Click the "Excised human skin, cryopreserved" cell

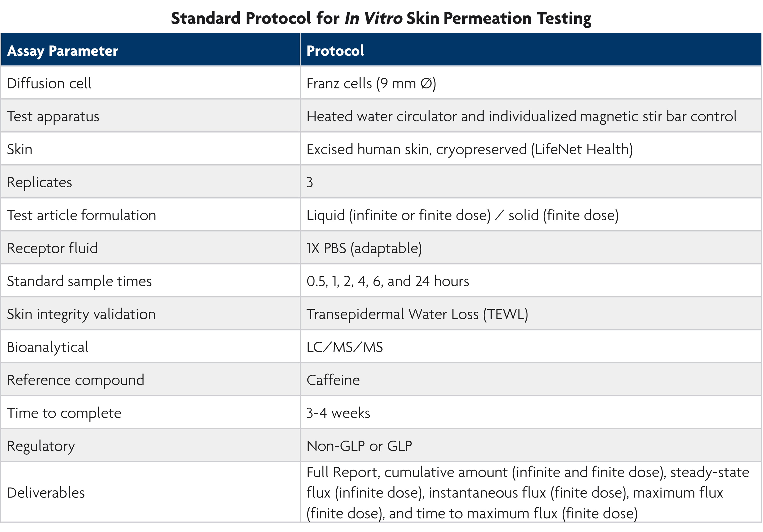click(x=469, y=149)
